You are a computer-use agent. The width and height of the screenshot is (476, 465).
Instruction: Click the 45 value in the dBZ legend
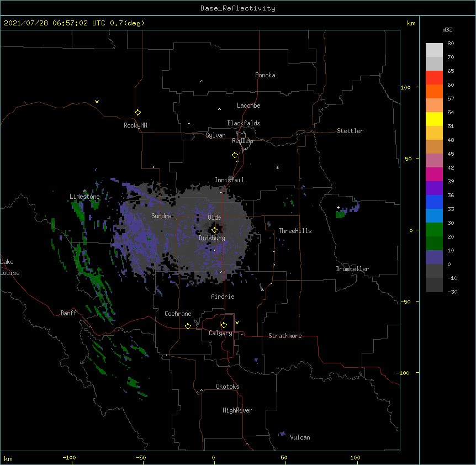451,154
